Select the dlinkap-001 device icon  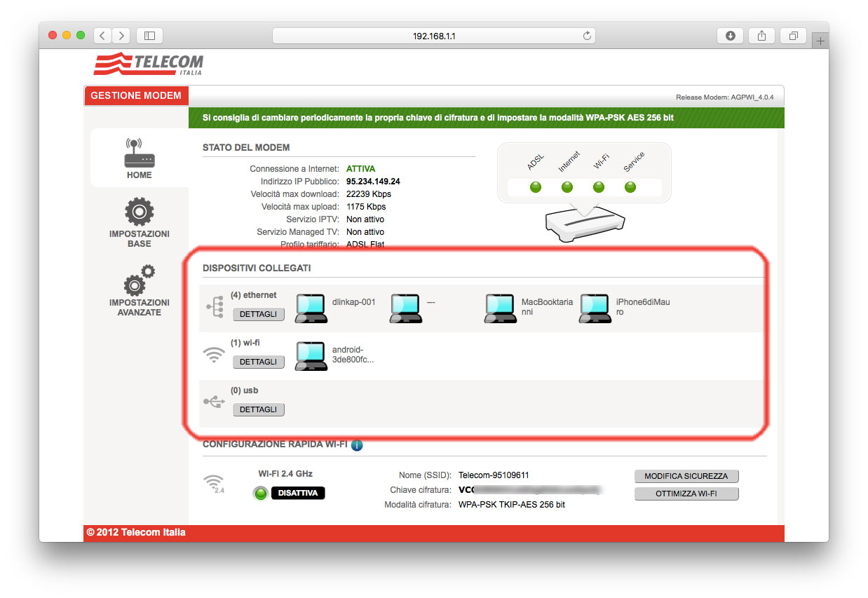pyautogui.click(x=311, y=308)
